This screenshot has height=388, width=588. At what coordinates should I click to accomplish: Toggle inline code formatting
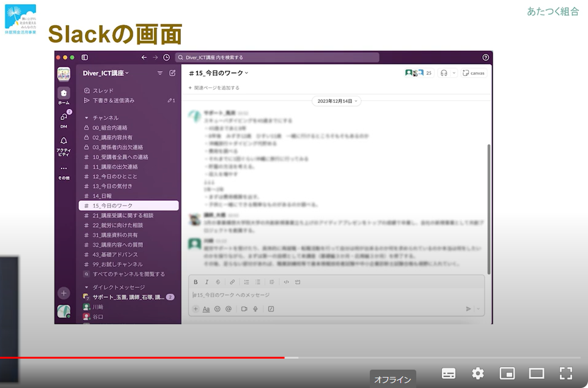click(x=286, y=282)
